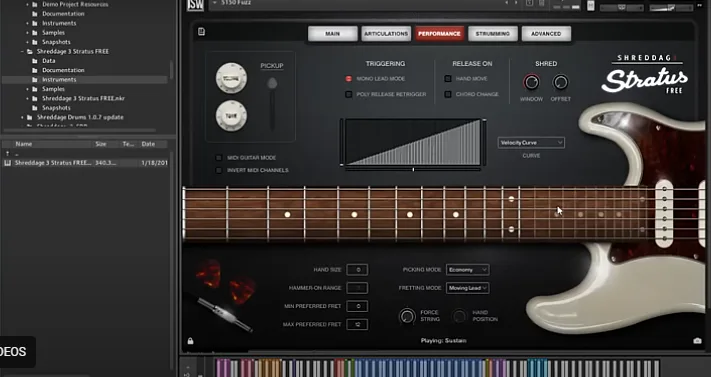Adjust the Shred Offset knob
Image resolution: width=711 pixels, height=377 pixels.
(560, 83)
